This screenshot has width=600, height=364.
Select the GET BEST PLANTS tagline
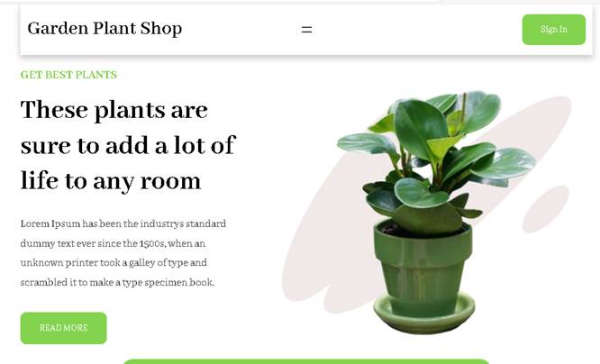68,75
